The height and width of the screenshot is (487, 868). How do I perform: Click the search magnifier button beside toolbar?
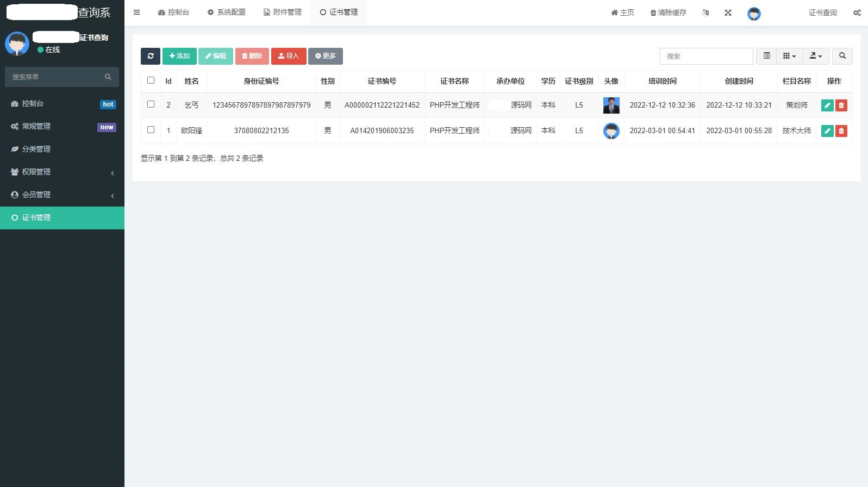click(x=842, y=56)
